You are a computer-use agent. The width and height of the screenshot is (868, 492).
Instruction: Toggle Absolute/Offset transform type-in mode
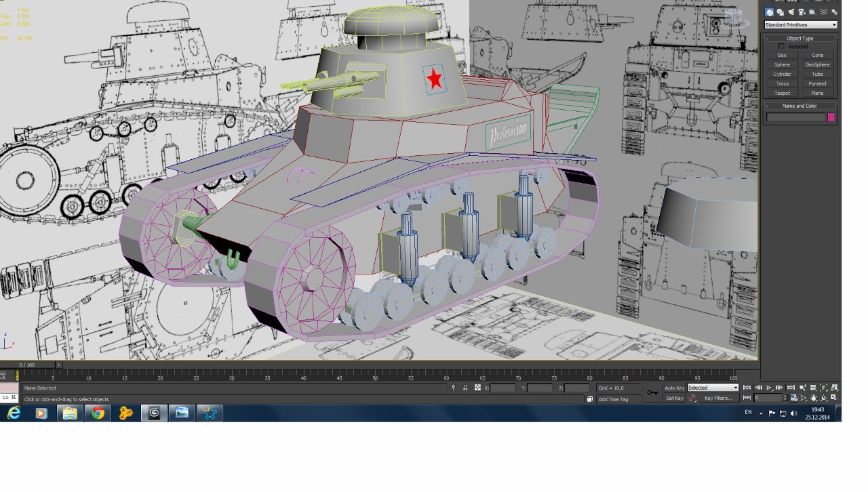click(477, 388)
